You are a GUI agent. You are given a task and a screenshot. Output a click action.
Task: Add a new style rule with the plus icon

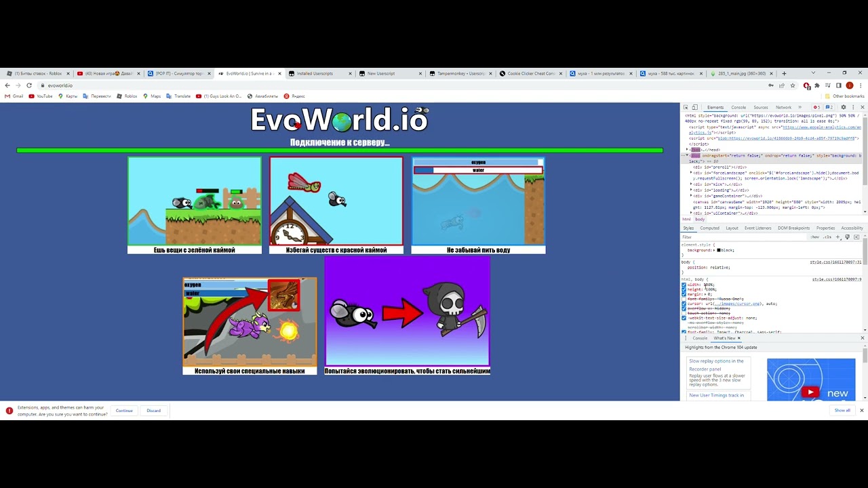pyautogui.click(x=838, y=237)
